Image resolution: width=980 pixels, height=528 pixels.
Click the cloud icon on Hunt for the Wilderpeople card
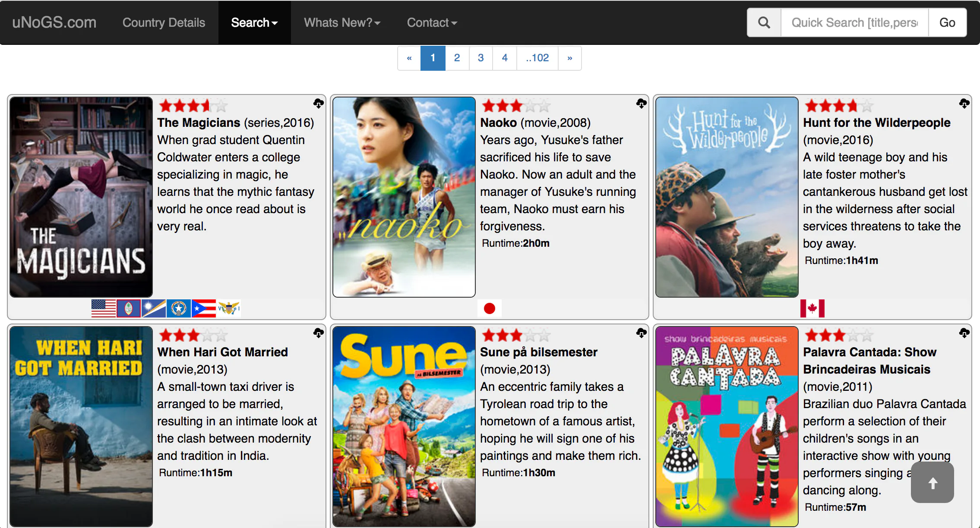pos(964,104)
